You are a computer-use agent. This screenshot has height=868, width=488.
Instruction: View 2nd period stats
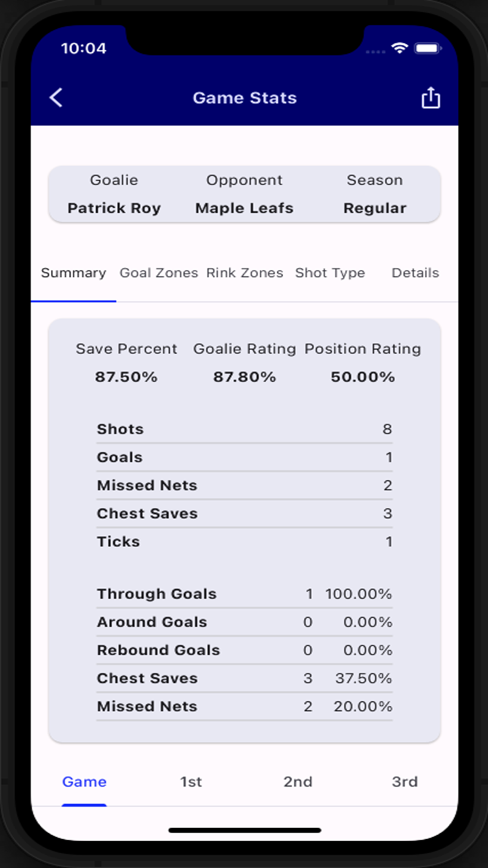pos(298,782)
